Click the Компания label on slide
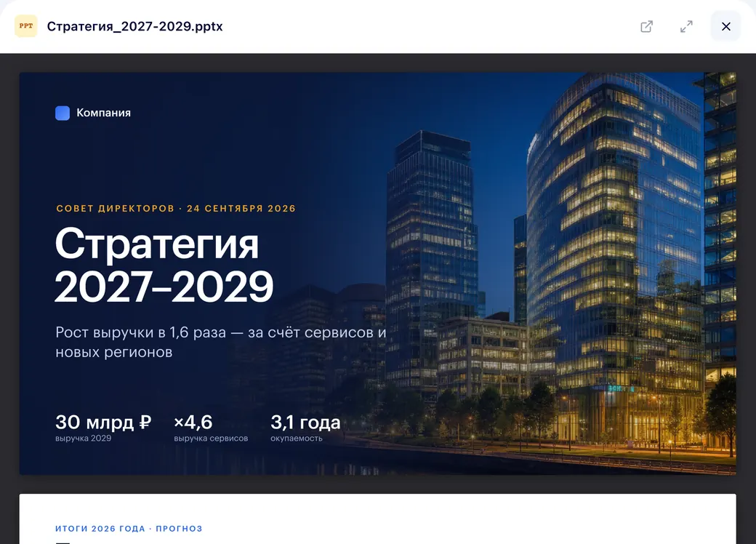The height and width of the screenshot is (544, 756). 104,113
